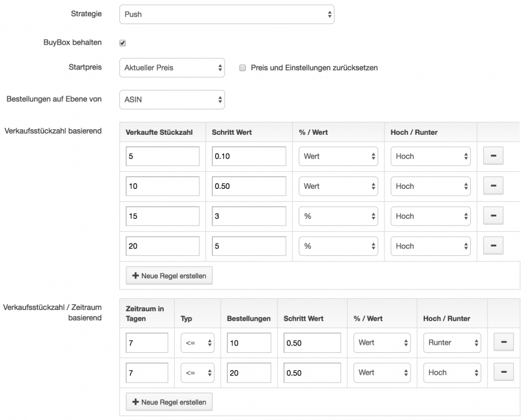Select the % dropdown in the 15 units row

click(x=338, y=216)
